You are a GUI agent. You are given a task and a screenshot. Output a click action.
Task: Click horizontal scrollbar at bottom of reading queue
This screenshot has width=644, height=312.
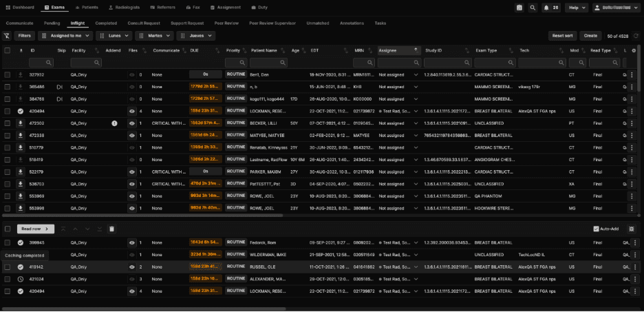(144, 309)
